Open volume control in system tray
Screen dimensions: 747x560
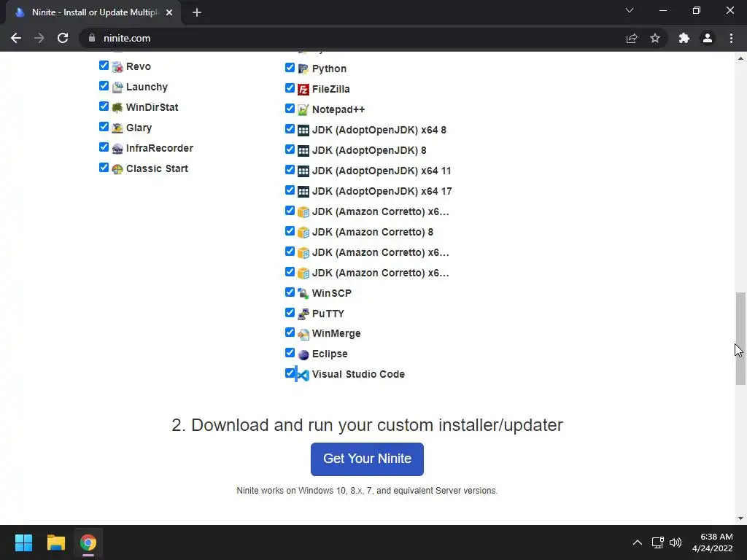tap(676, 542)
